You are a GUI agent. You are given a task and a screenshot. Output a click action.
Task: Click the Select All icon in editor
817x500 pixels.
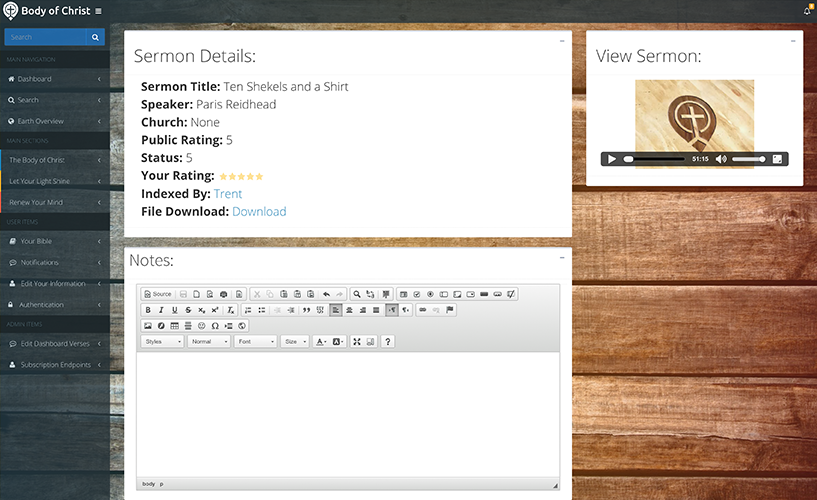click(386, 294)
